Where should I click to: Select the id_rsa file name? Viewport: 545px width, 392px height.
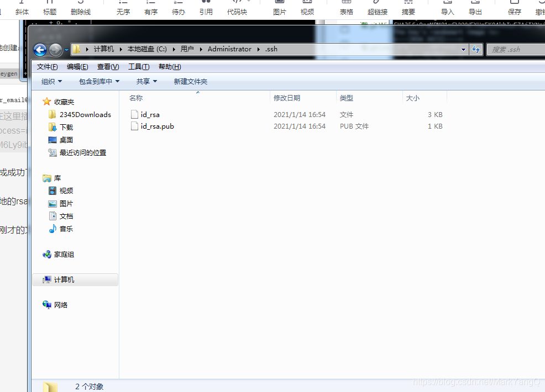pyautogui.click(x=150, y=115)
